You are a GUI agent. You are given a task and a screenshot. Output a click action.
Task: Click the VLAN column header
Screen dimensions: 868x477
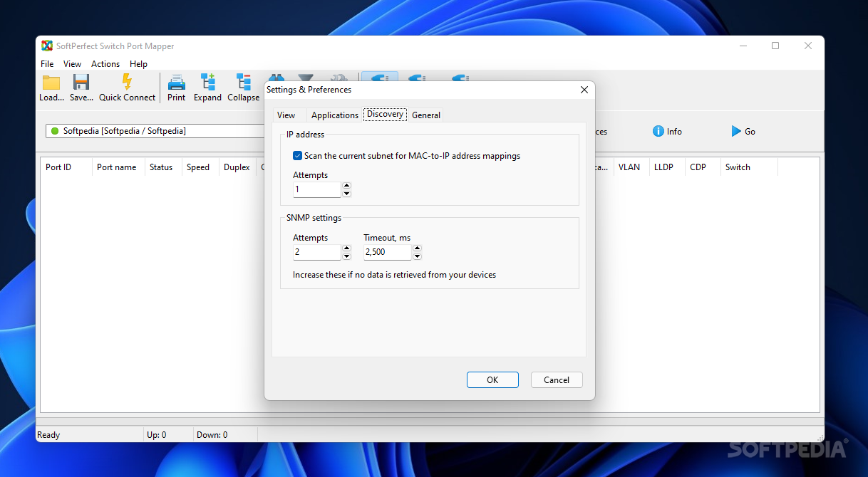pyautogui.click(x=631, y=167)
